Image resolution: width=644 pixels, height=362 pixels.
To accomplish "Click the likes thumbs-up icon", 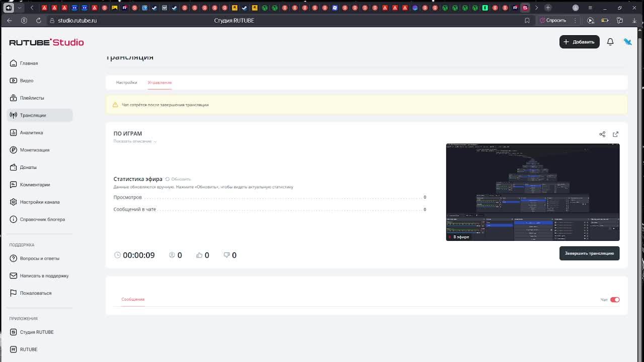I will [199, 255].
